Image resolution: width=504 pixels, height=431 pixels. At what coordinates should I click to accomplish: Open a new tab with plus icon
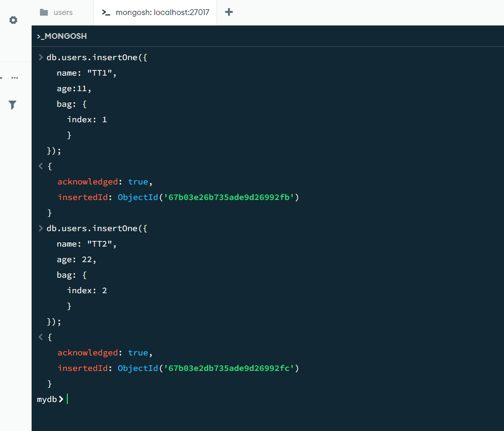229,12
